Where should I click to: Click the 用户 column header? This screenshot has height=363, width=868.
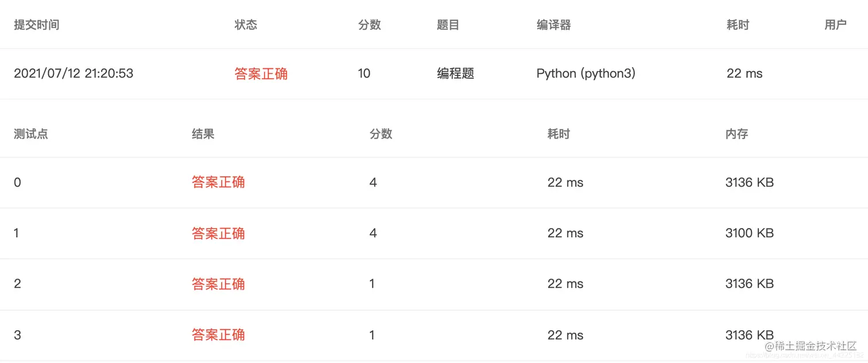pyautogui.click(x=835, y=25)
